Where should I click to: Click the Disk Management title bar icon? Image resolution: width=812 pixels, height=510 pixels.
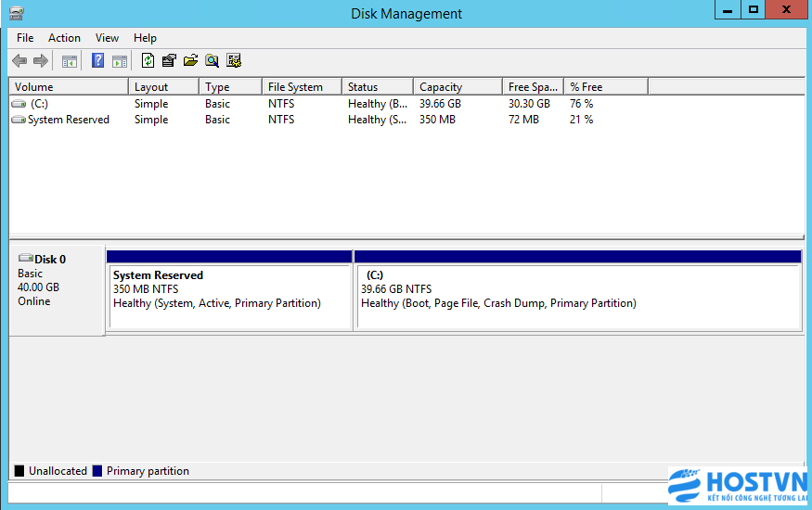(x=17, y=13)
